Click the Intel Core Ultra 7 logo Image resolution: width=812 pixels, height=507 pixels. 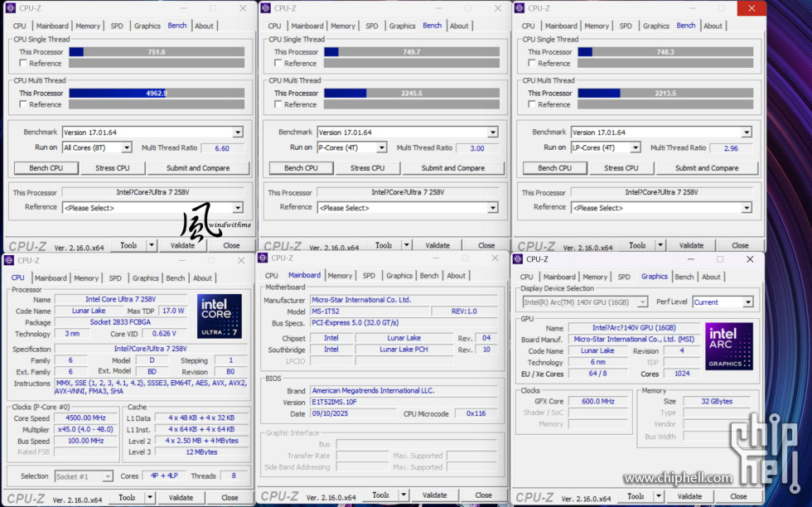[219, 316]
